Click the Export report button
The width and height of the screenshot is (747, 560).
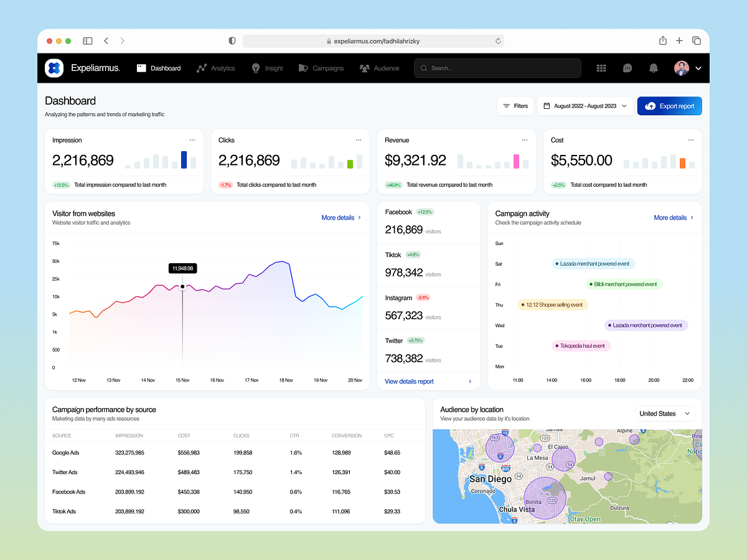(669, 106)
